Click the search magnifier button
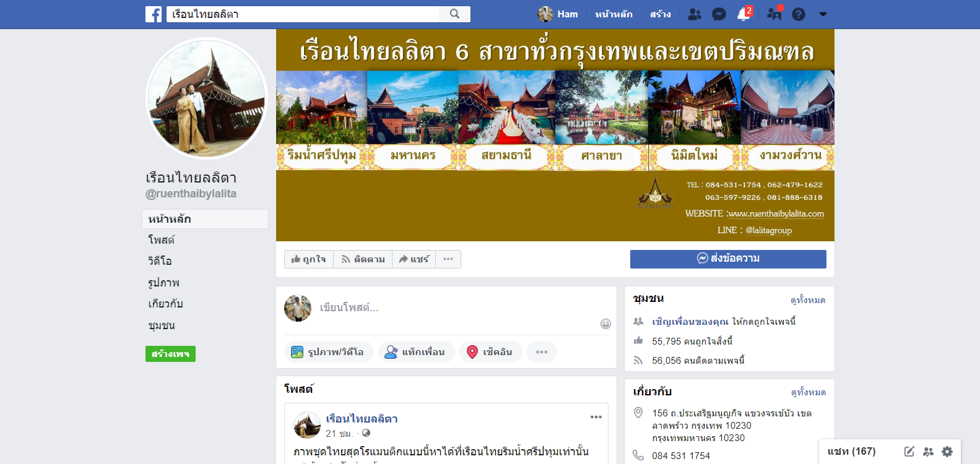 coord(455,14)
